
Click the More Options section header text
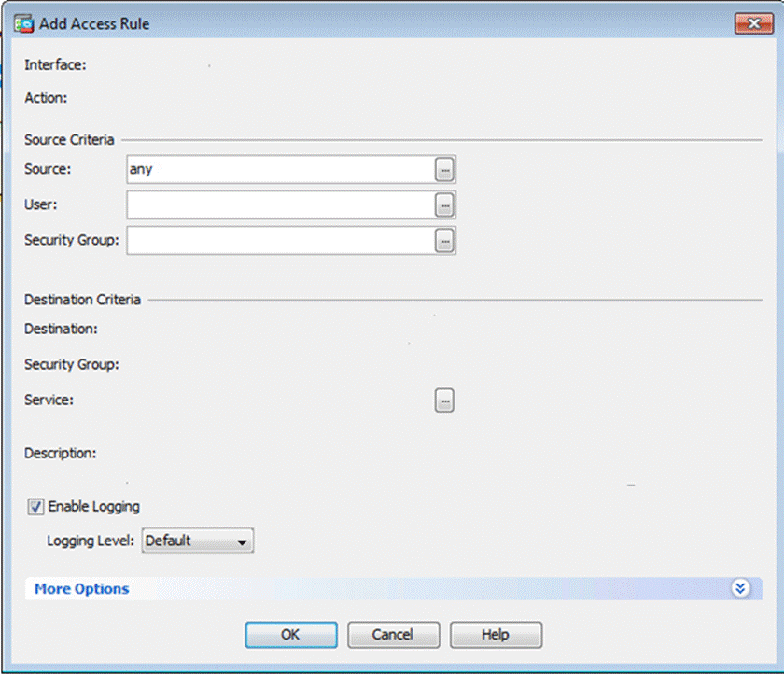[x=81, y=589]
